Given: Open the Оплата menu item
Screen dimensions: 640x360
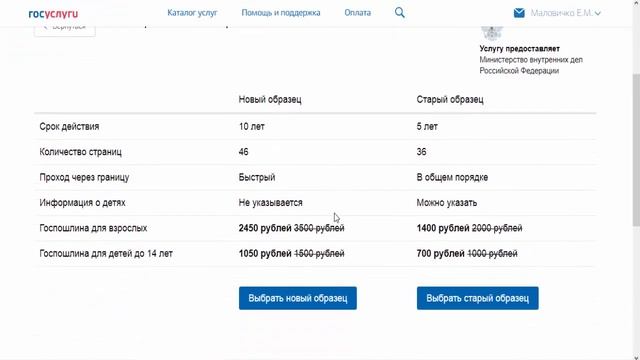Looking at the screenshot, I should (x=358, y=13).
